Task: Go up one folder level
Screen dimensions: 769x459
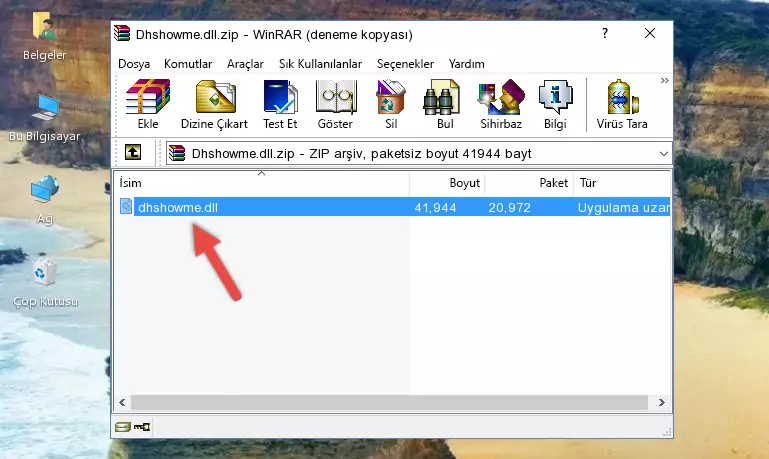Action: pyautogui.click(x=133, y=153)
